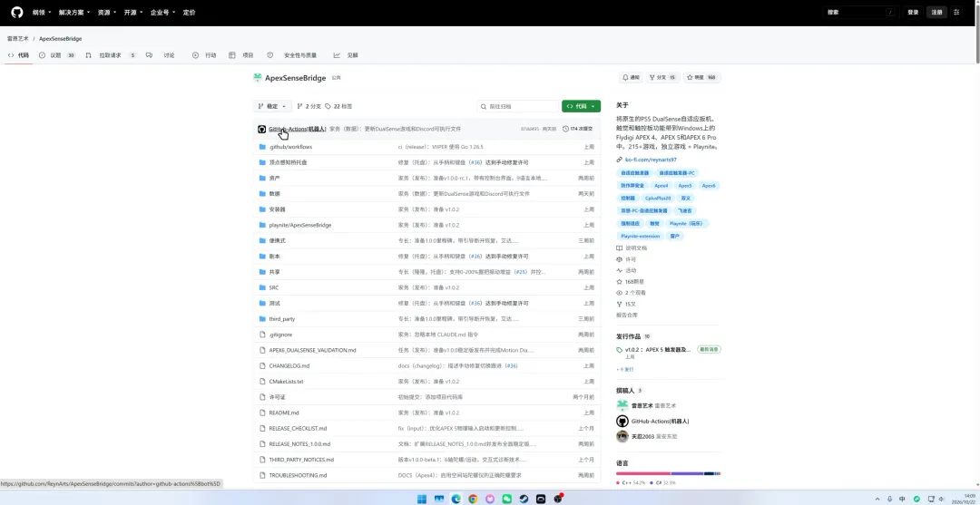Focus the header 搜索 search box

point(862,12)
